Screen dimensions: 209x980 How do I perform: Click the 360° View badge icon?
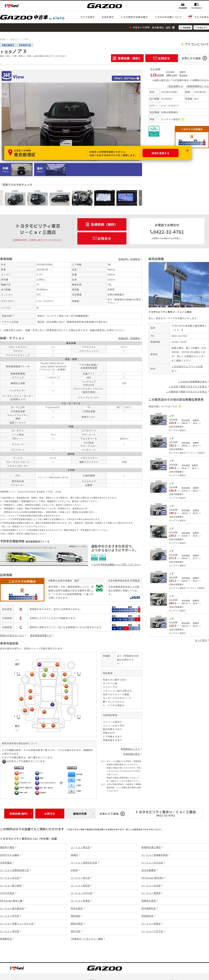pyautogui.click(x=7, y=76)
